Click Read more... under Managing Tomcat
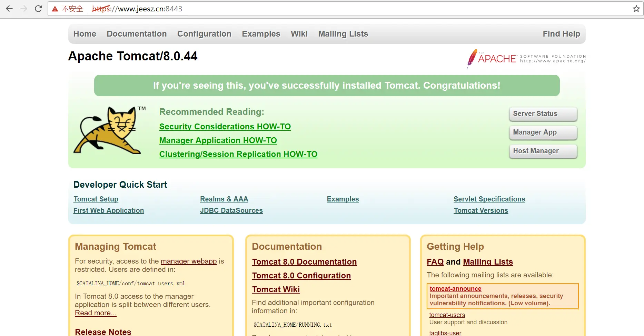Viewport: 644px width, 336px height. [x=96, y=313]
